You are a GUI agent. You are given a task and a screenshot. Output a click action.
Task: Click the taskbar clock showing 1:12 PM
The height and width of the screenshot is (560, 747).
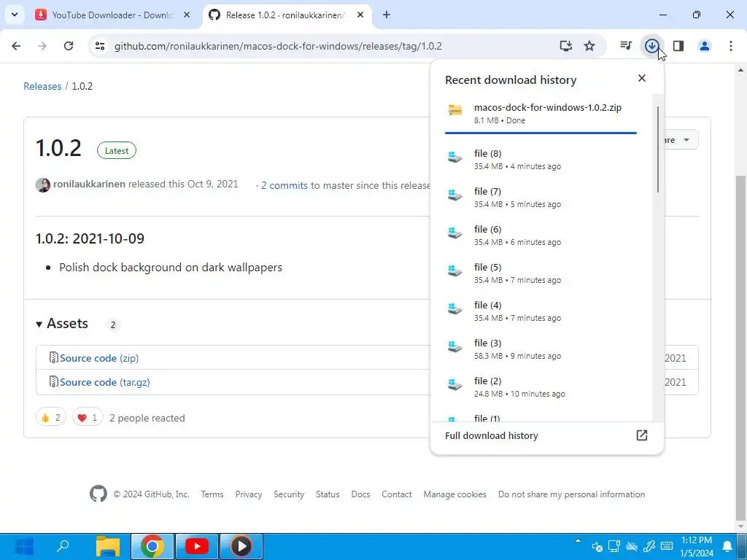(697, 546)
